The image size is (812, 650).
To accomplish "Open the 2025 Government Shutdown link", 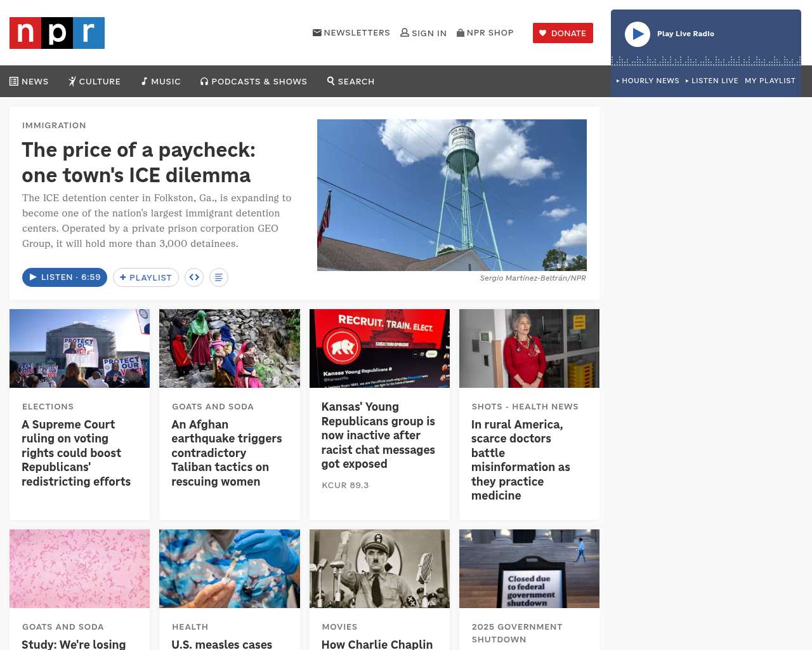I will coord(517,633).
